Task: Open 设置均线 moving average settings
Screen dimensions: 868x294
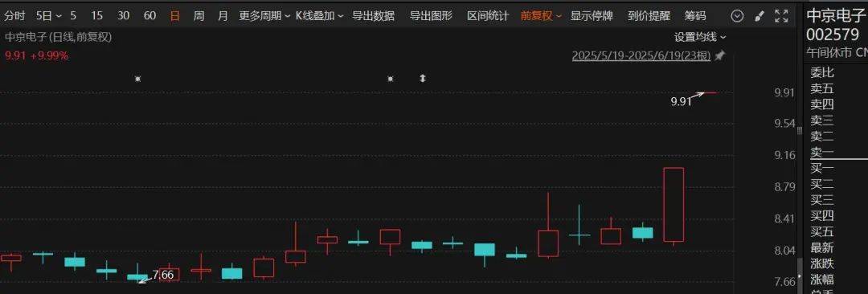Action: pos(700,37)
